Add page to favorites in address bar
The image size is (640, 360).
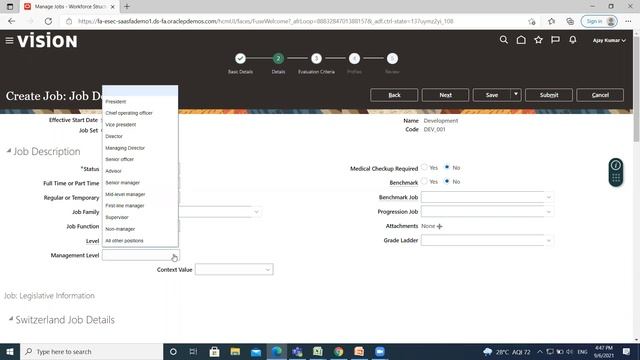531,21
